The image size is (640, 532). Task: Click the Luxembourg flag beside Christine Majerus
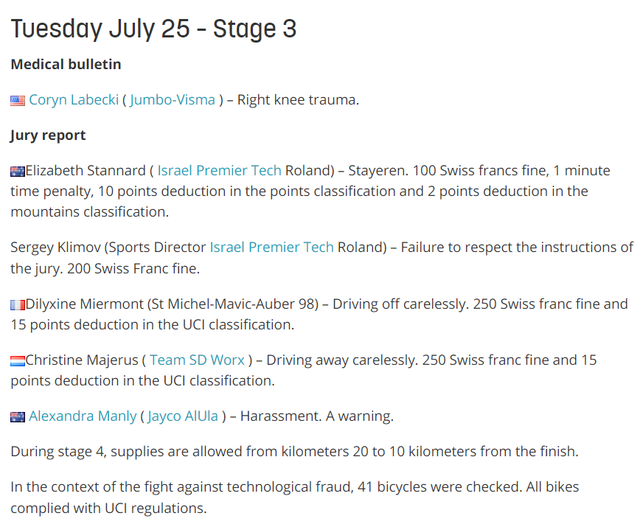17,360
